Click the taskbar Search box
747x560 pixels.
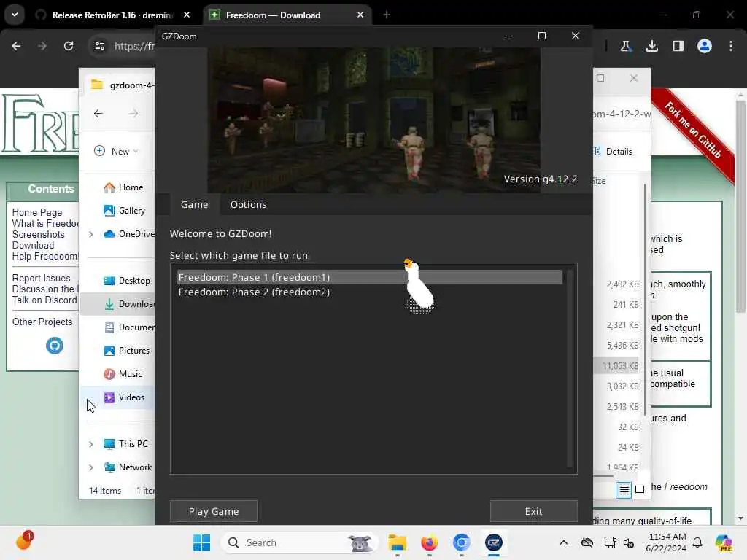click(300, 542)
